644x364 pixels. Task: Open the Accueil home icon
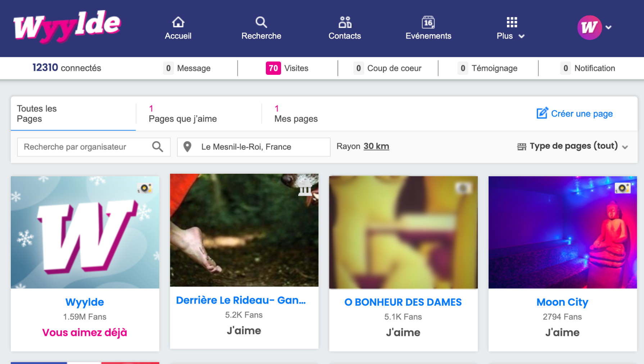(x=178, y=22)
